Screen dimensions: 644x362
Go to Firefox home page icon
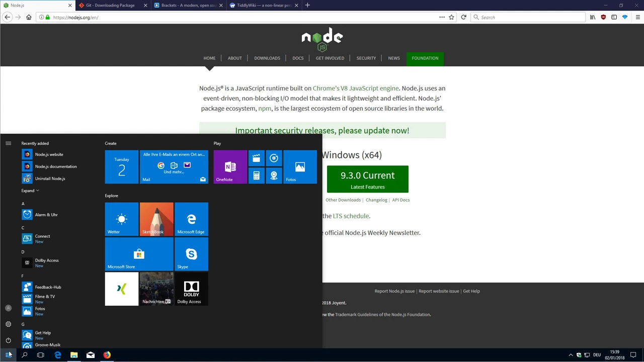(x=29, y=17)
